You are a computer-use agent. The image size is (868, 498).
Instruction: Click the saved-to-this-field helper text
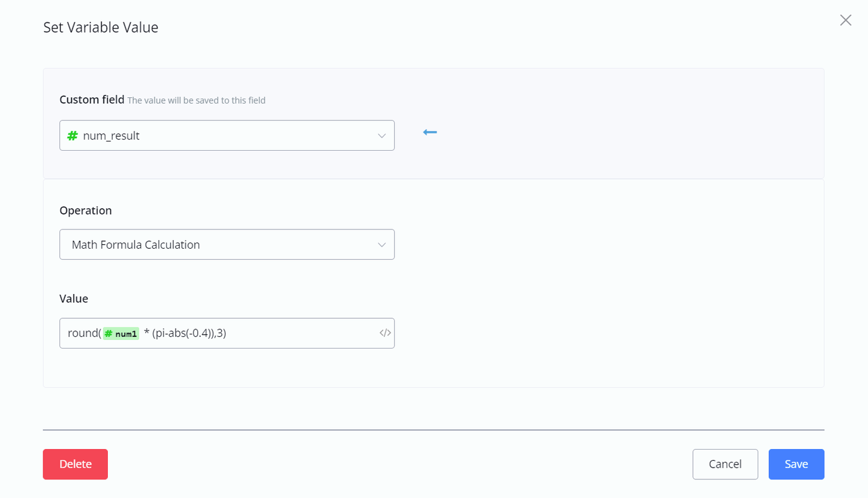(197, 100)
